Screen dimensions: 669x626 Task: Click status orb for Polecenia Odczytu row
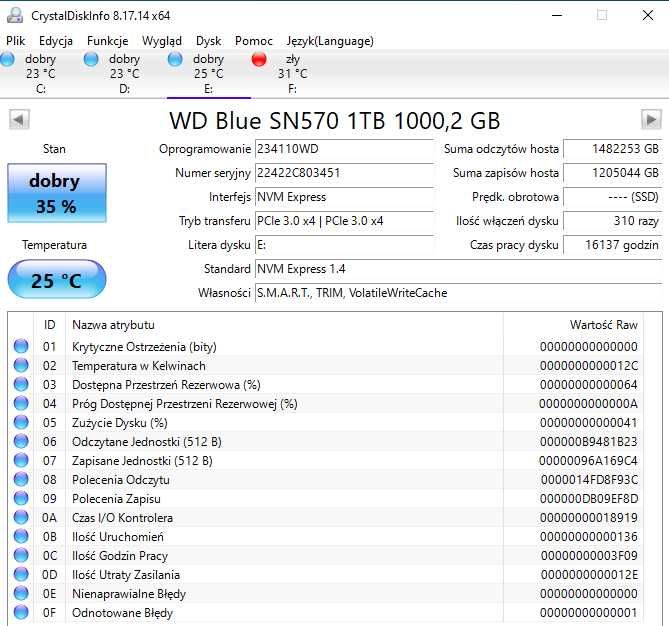click(x=21, y=479)
